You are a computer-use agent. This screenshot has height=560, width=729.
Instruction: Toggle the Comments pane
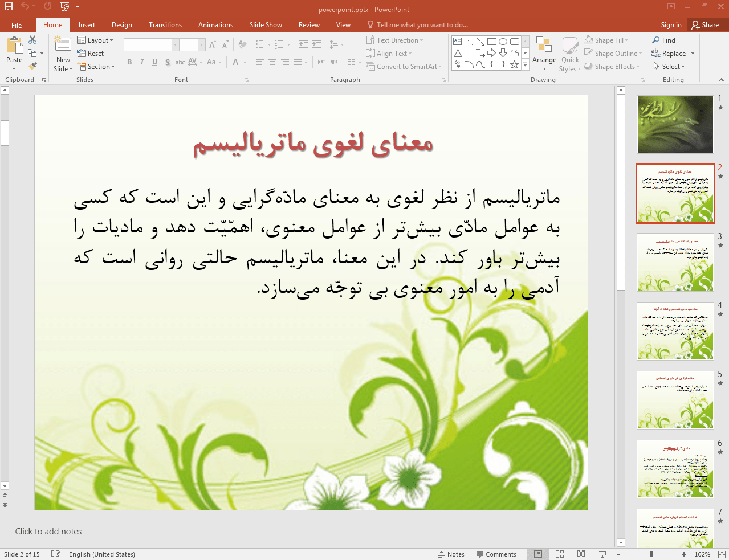496,554
